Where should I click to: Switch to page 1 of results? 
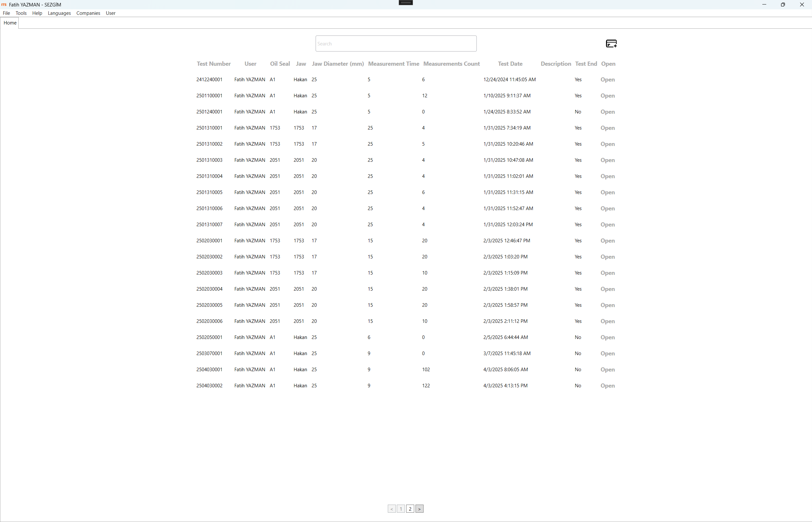coord(401,509)
